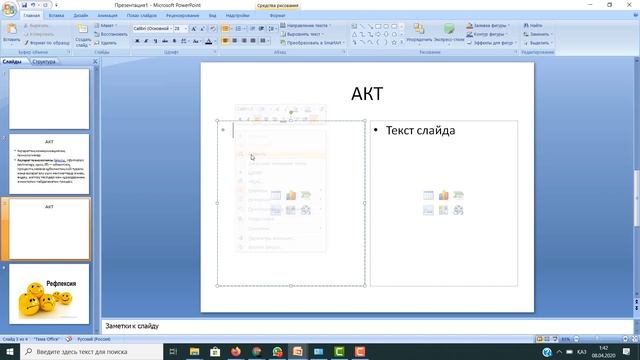Align text left in the paragraph group
Image resolution: width=640 pixels, height=360 pixels.
tap(225, 41)
